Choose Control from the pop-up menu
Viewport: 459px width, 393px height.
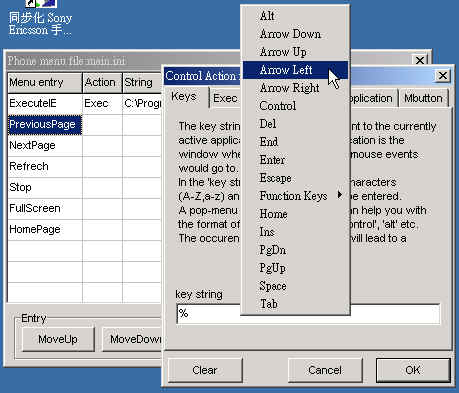295,106
